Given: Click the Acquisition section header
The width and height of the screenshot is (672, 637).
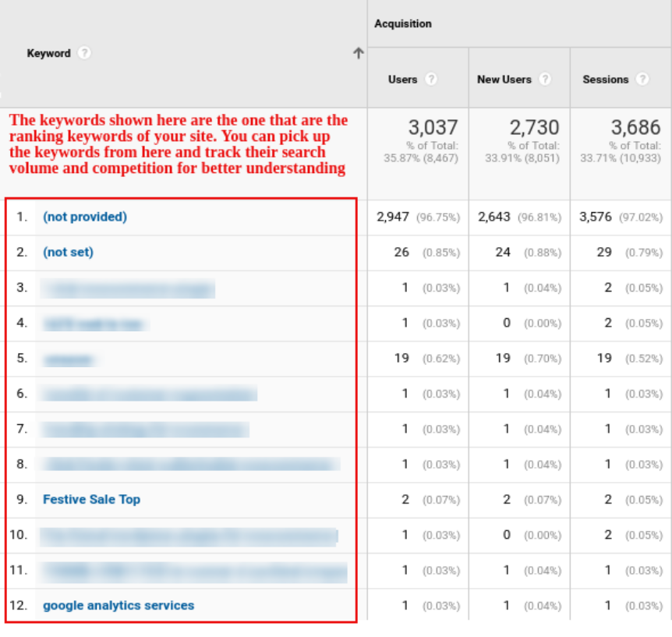Looking at the screenshot, I should tap(403, 23).
